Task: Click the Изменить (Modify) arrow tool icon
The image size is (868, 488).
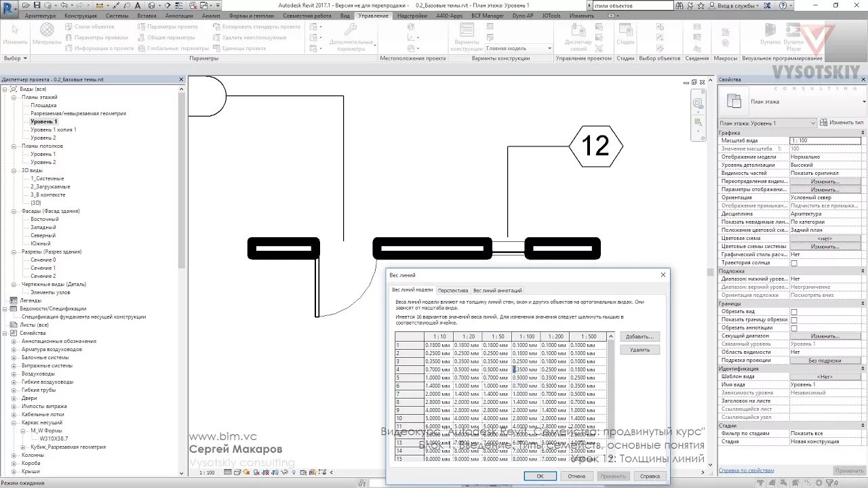Action: point(15,29)
